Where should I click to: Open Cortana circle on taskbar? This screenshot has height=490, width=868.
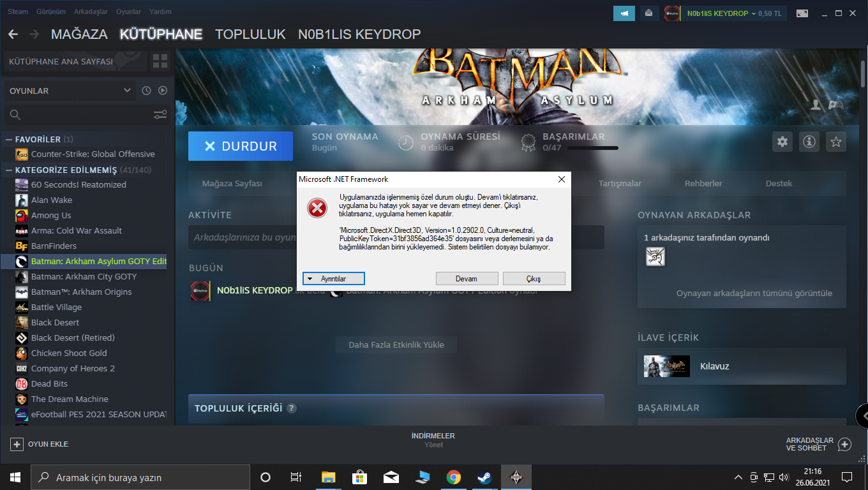pos(266,477)
